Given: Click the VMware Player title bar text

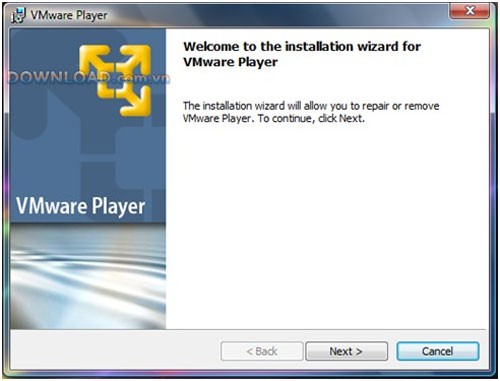Looking at the screenshot, I should coord(69,15).
